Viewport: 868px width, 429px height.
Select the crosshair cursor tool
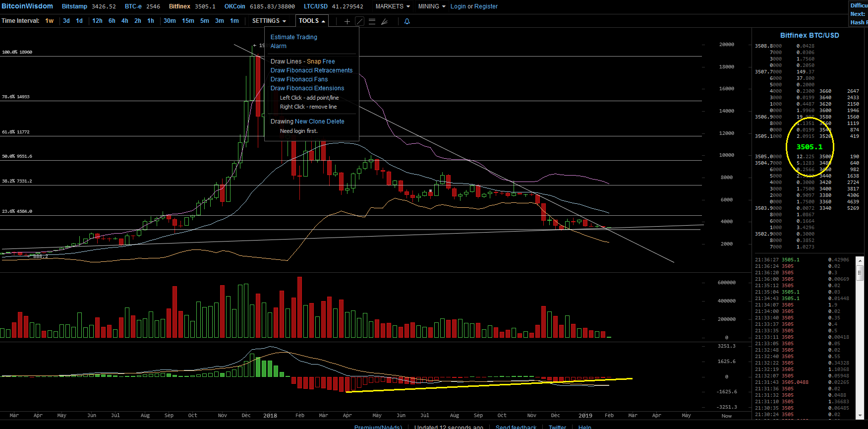click(x=347, y=21)
